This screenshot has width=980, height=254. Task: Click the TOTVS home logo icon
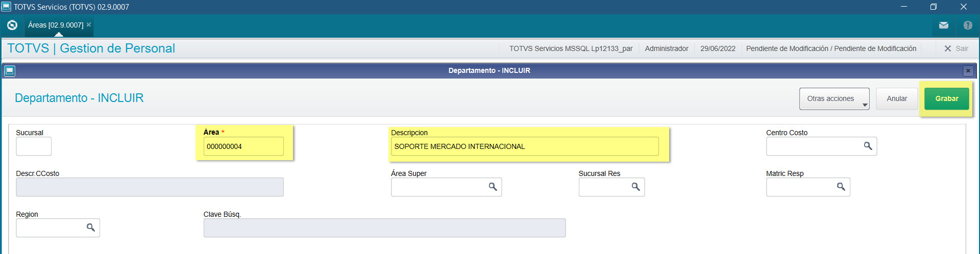(x=12, y=25)
